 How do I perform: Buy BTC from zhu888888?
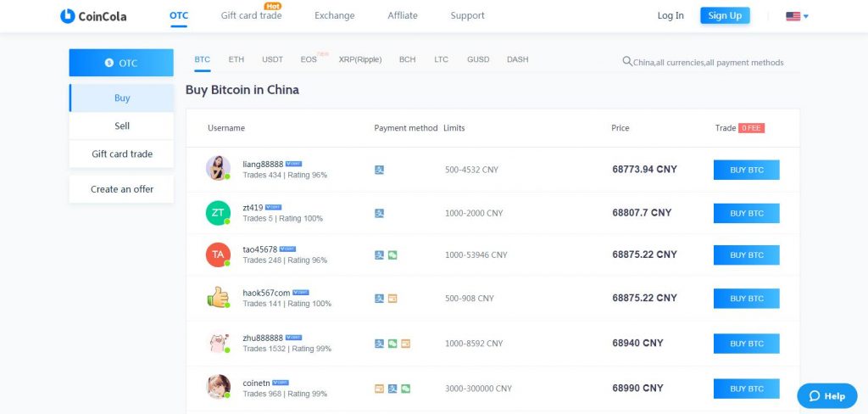[746, 344]
